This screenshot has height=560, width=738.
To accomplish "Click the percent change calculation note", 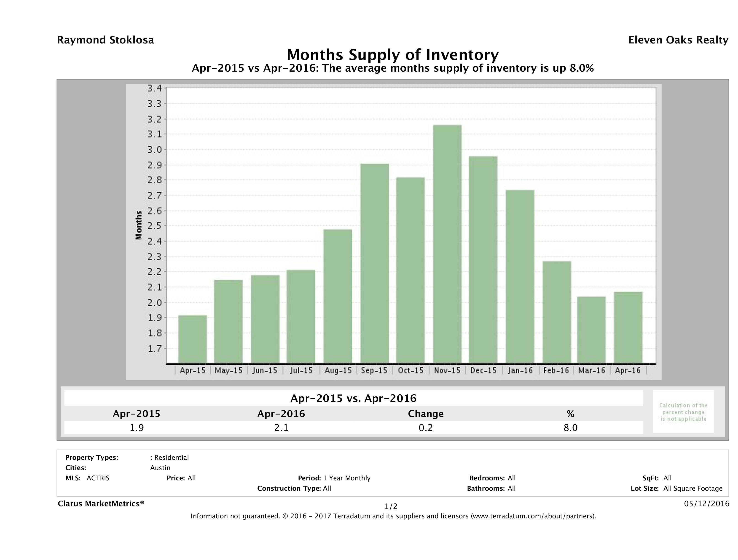I will point(683,412).
